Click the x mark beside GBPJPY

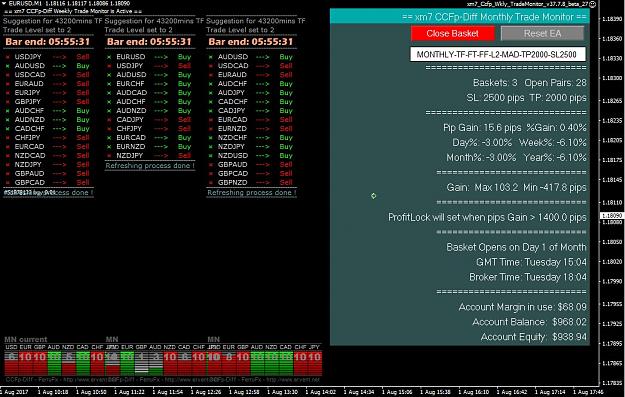coord(8,102)
